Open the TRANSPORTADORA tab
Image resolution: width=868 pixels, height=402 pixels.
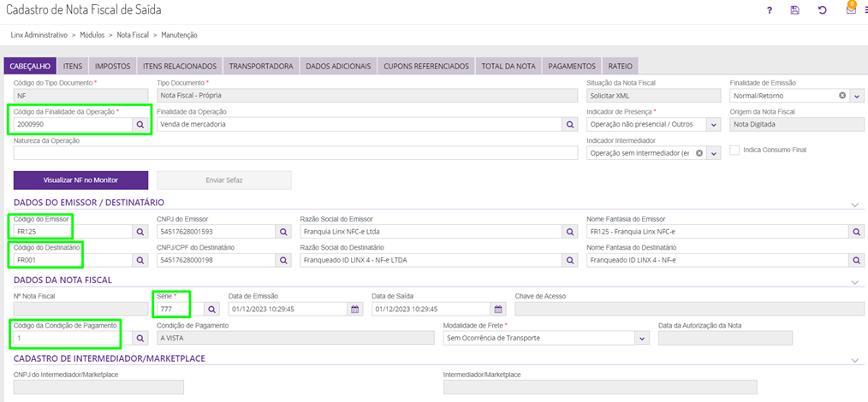click(x=261, y=66)
